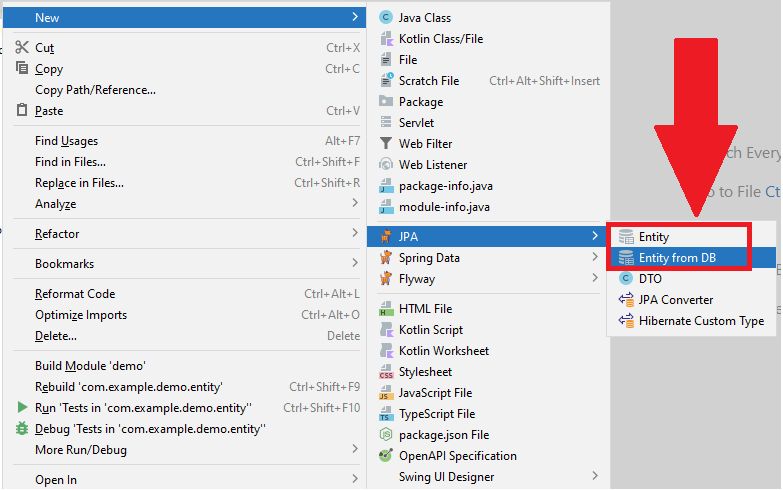Select JPA Converter option

(x=676, y=300)
